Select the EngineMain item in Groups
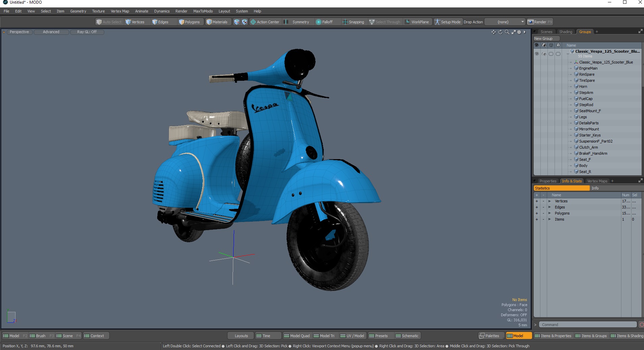Image resolution: width=644 pixels, height=350 pixels. [x=588, y=68]
